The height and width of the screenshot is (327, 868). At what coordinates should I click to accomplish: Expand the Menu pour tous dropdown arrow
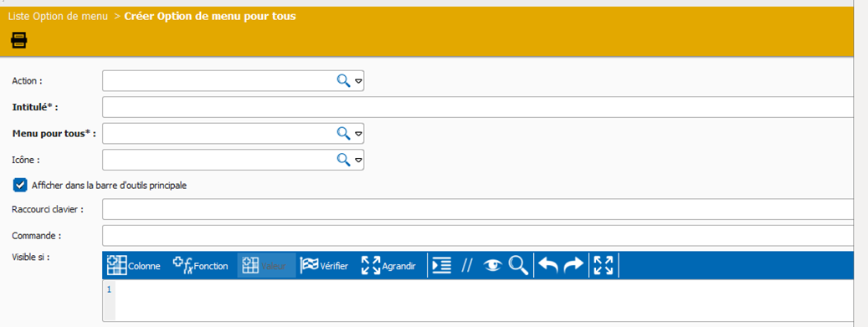coord(359,133)
